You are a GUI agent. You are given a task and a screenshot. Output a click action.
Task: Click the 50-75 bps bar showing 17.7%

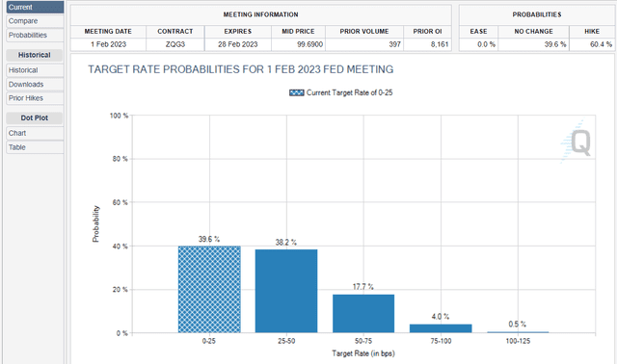click(363, 314)
